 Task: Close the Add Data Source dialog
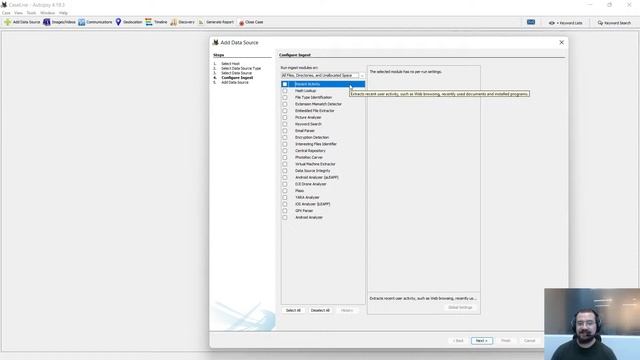pyautogui.click(x=561, y=42)
